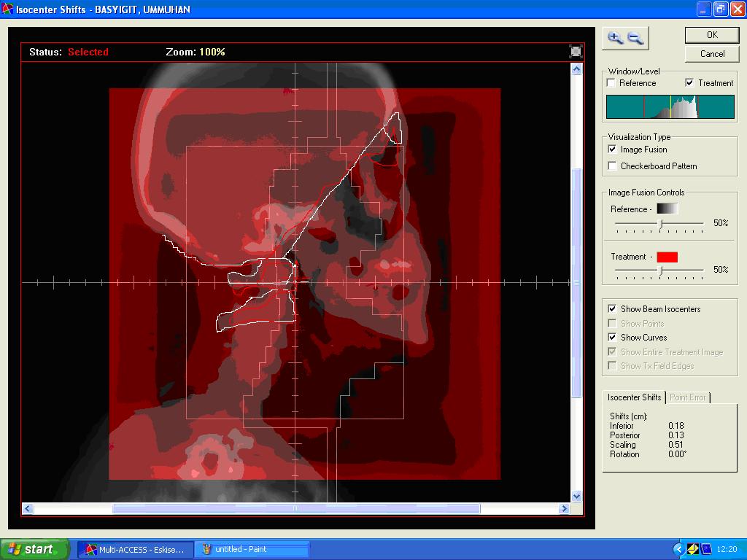
Task: Uncheck Show Curves option
Action: coord(612,337)
